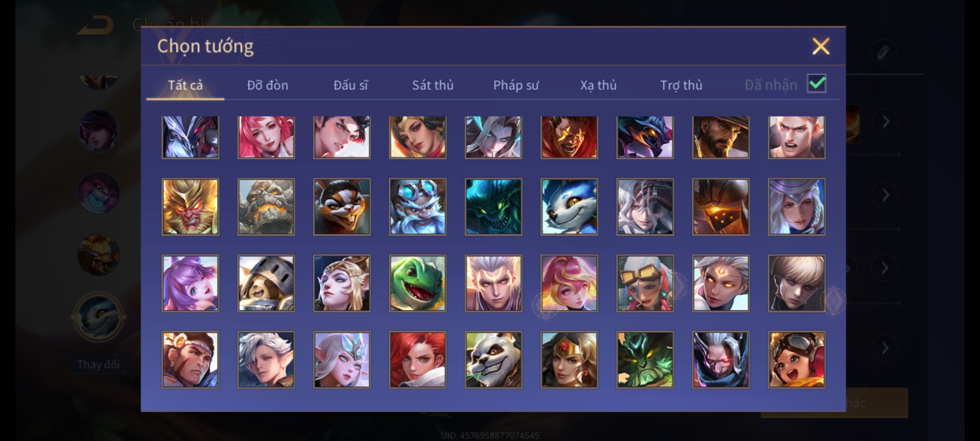The image size is (980, 441).
Task: Select the pilot girl with aviator goggles
Action: (x=796, y=359)
